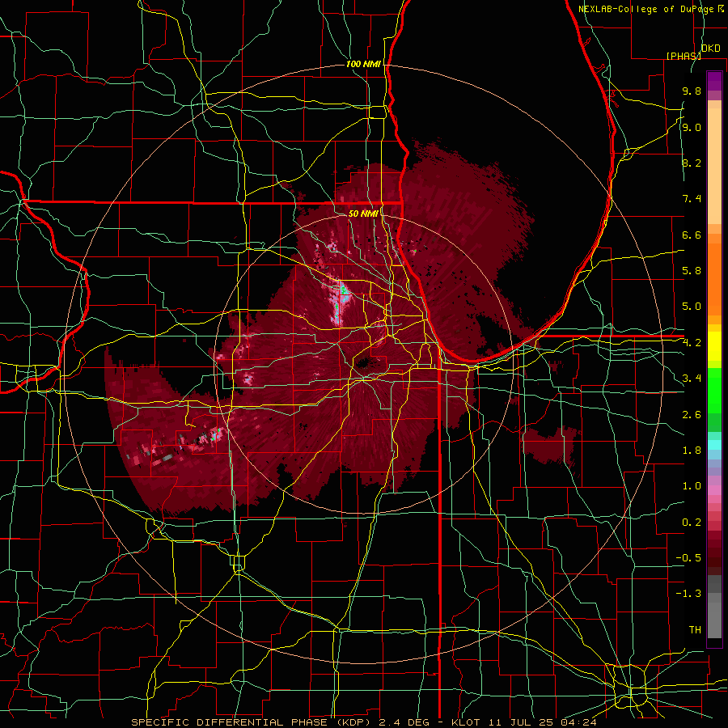Click the 5.0 legend value
The width and height of the screenshot is (728, 728).
click(692, 307)
